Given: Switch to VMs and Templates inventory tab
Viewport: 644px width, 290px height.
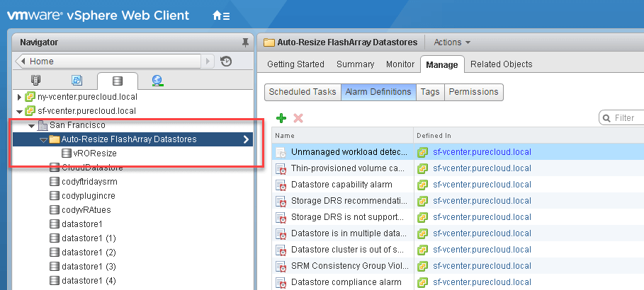Looking at the screenshot, I should click(77, 81).
